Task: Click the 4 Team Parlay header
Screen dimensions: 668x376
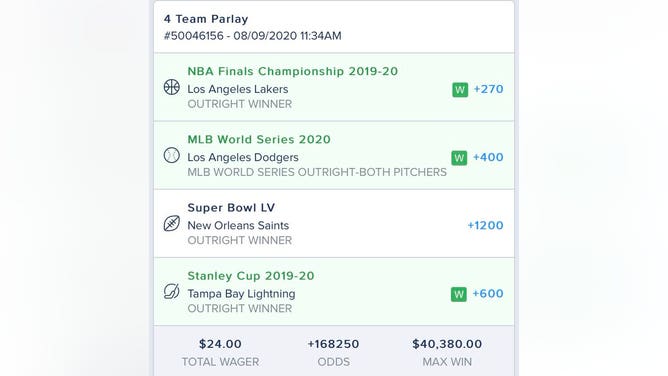Action: coord(206,19)
